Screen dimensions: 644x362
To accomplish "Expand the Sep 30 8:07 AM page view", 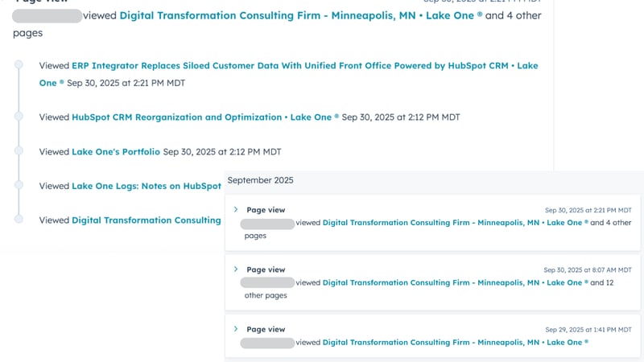I will click(x=236, y=269).
